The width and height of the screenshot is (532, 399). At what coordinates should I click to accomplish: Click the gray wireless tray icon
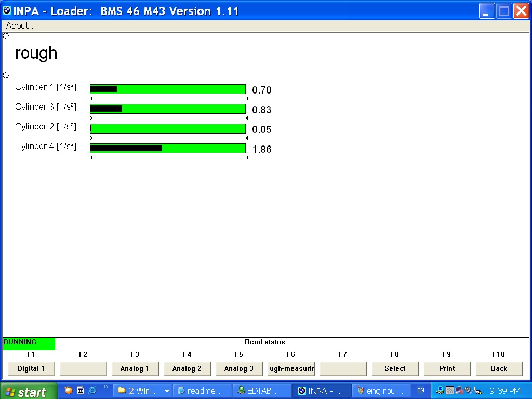pos(450,391)
